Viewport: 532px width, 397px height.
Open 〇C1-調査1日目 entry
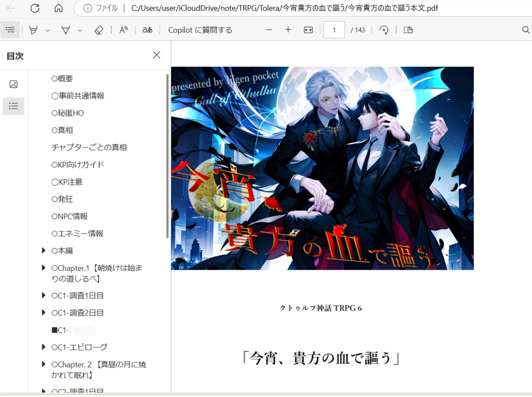tap(78, 296)
